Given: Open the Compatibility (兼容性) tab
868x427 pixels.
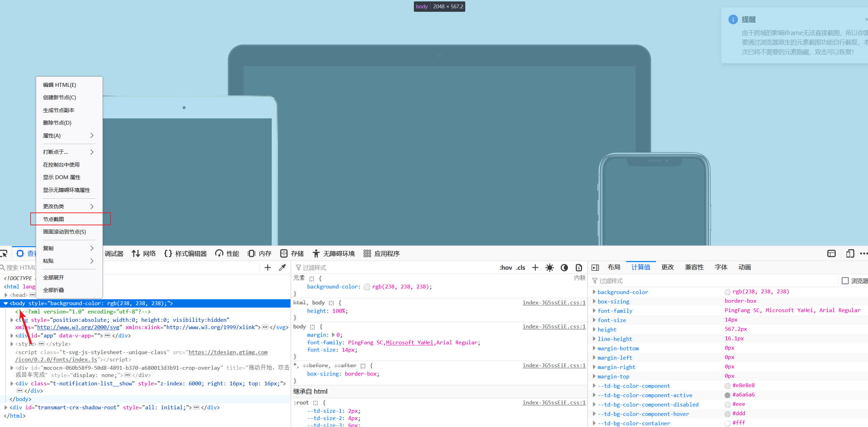Looking at the screenshot, I should 694,267.
